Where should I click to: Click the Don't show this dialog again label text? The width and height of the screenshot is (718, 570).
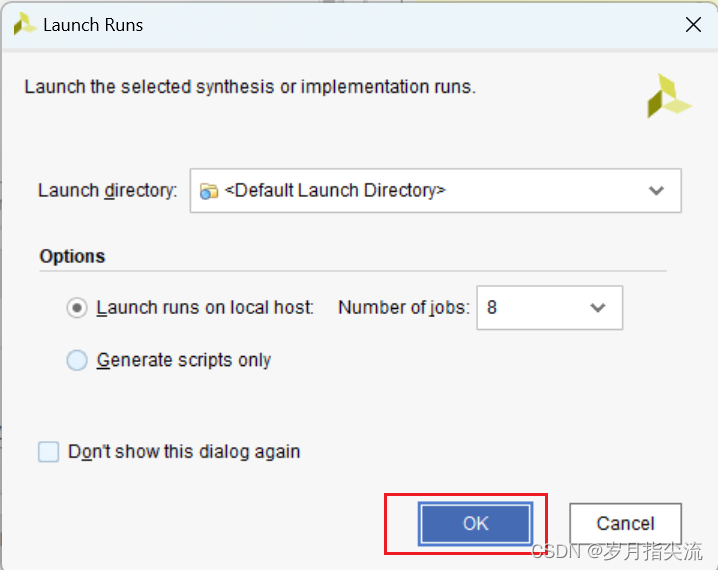click(184, 452)
